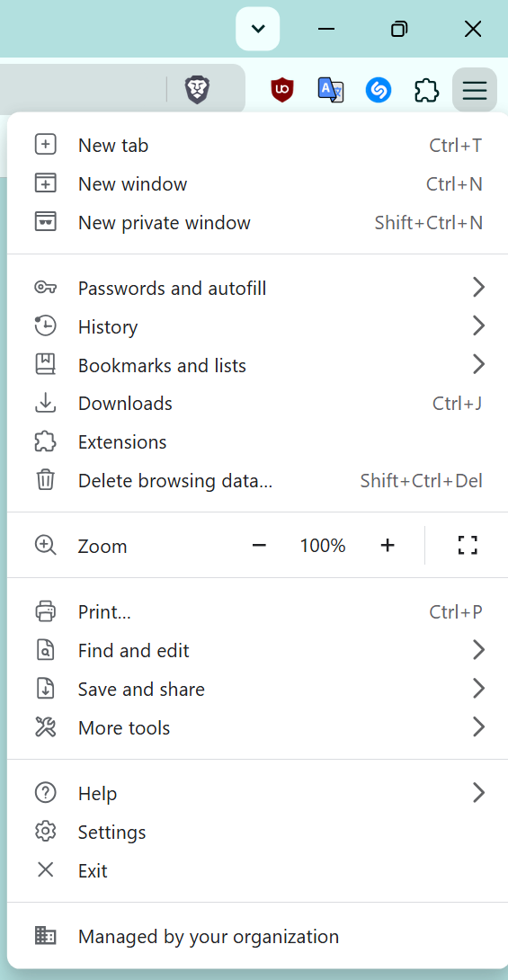This screenshot has width=508, height=980.
Task: Choose Delete browsing data option
Action: click(257, 481)
